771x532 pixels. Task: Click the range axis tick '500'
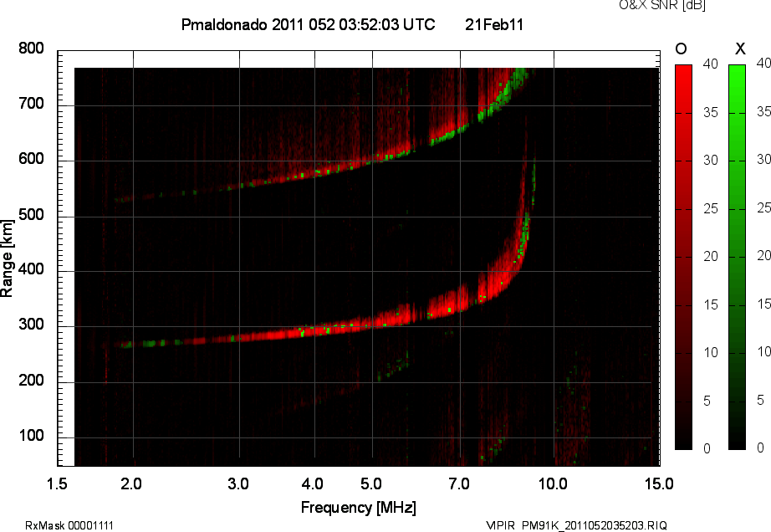(x=32, y=214)
